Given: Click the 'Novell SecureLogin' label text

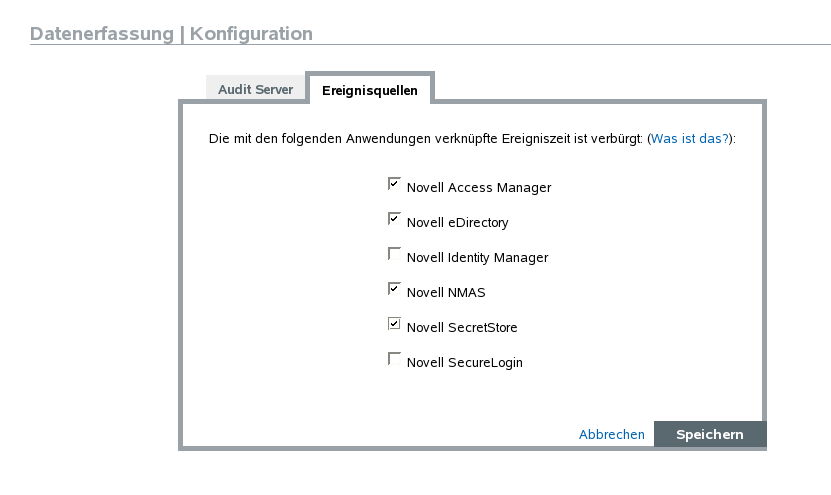Looking at the screenshot, I should pyautogui.click(x=464, y=363).
